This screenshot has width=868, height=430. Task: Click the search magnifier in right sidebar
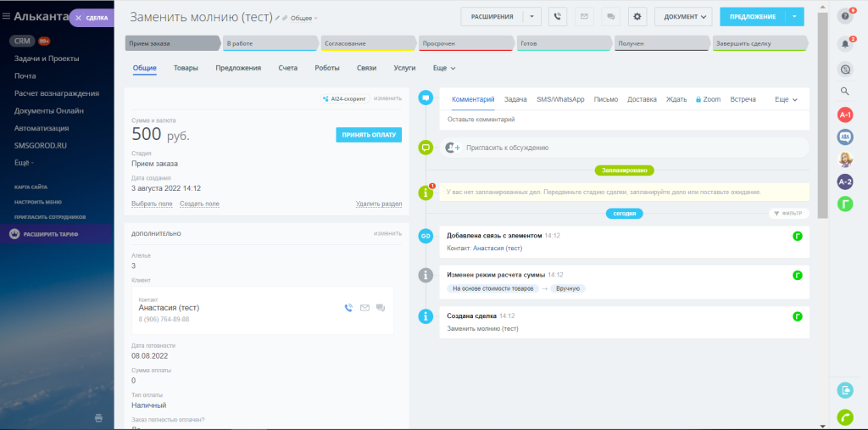click(x=845, y=92)
